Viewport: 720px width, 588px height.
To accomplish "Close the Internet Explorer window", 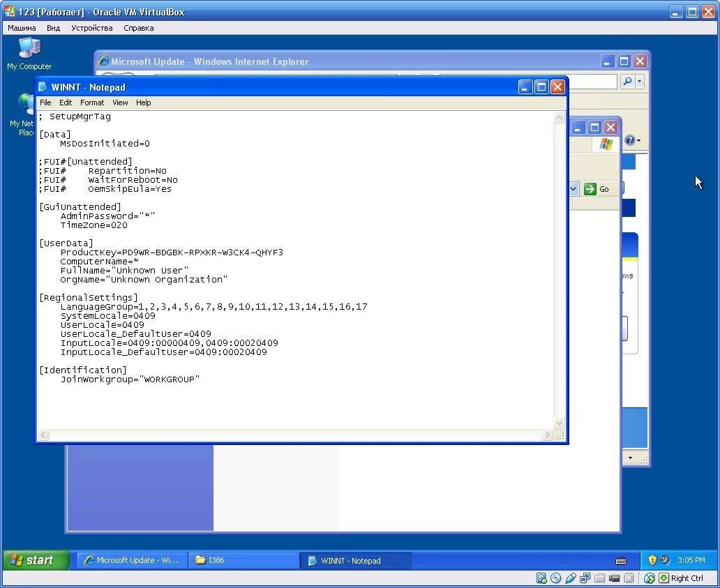I will click(x=640, y=61).
